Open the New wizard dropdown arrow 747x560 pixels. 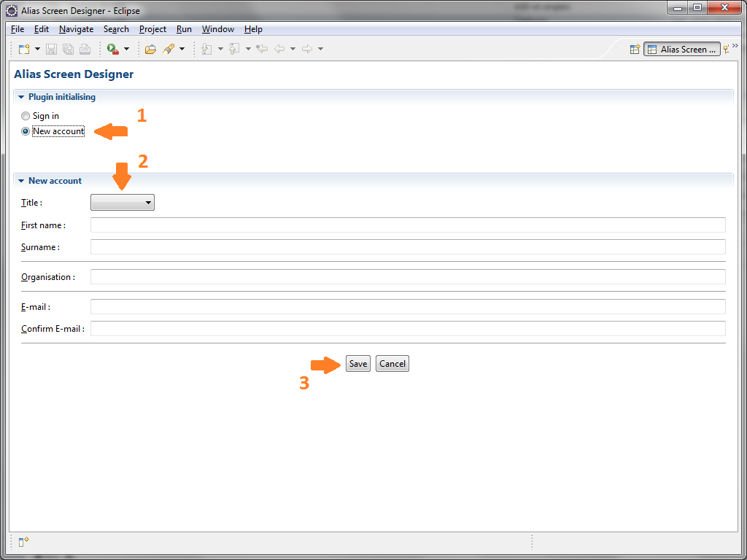[37, 49]
